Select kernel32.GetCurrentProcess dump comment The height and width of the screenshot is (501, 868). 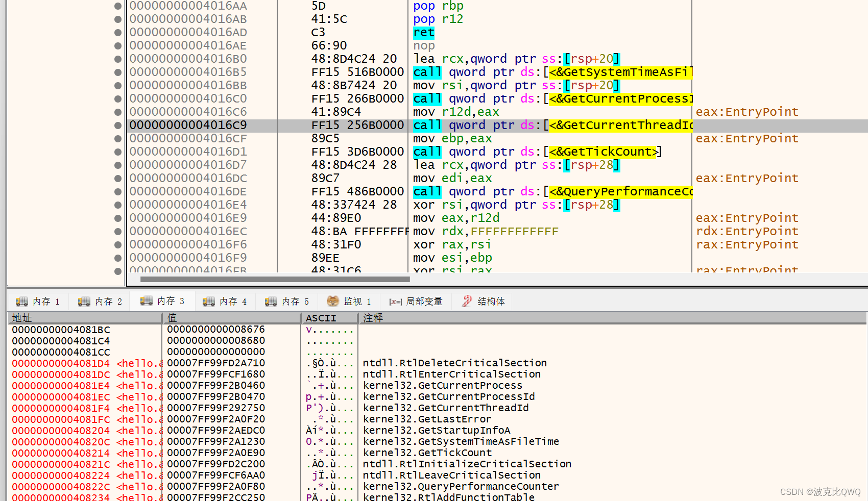[442, 386]
